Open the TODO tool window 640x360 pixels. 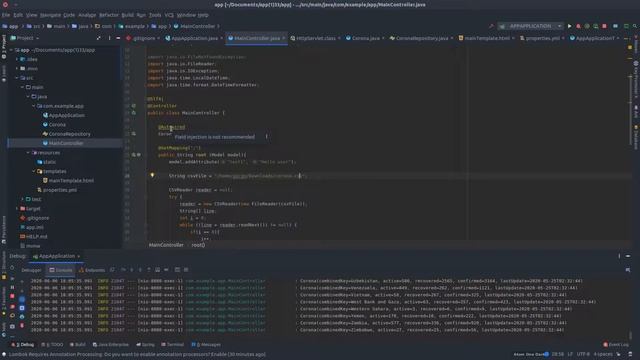point(52,344)
